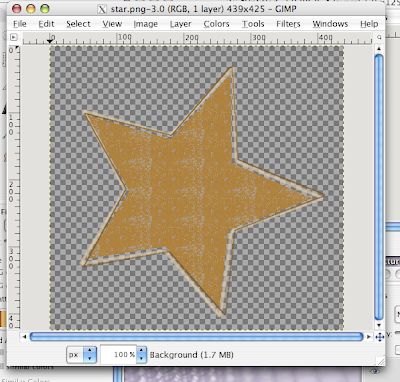Open the Image menu

point(146,24)
